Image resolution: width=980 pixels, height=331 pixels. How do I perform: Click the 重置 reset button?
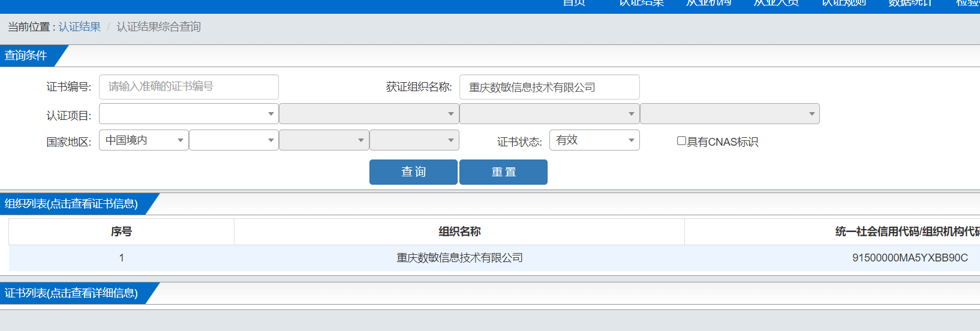pos(503,172)
